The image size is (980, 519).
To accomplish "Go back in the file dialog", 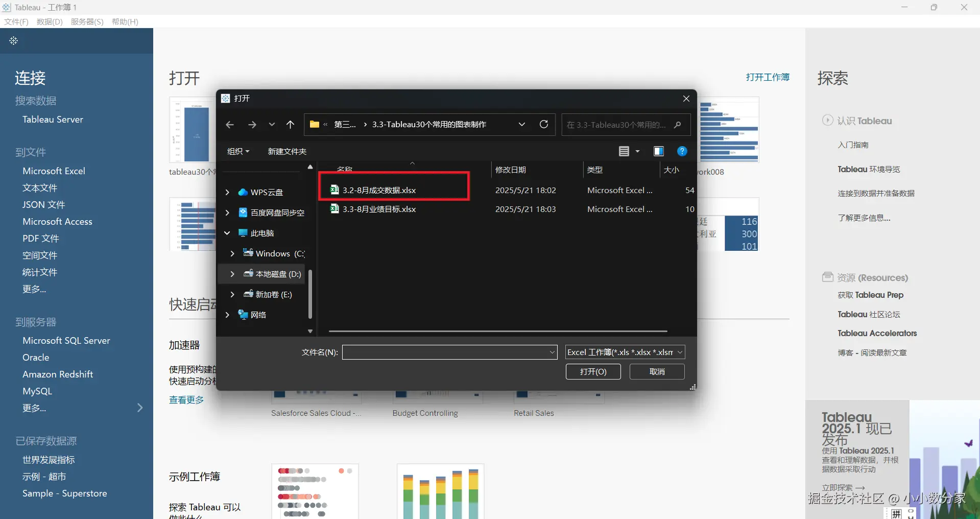I will coord(230,125).
